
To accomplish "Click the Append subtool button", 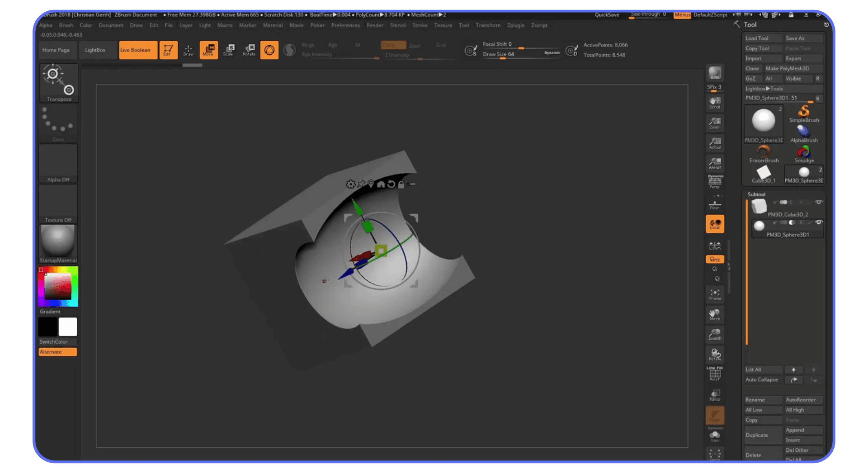I will tap(803, 430).
